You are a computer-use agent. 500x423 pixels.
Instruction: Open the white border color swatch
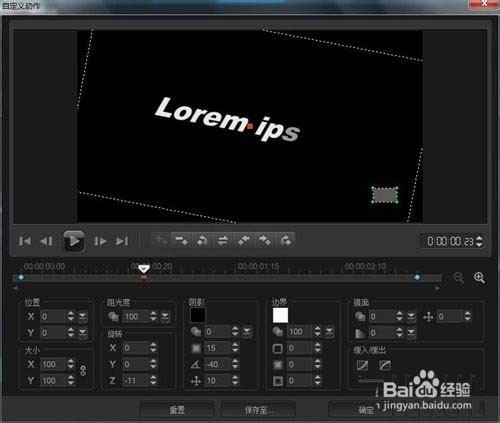coord(280,315)
